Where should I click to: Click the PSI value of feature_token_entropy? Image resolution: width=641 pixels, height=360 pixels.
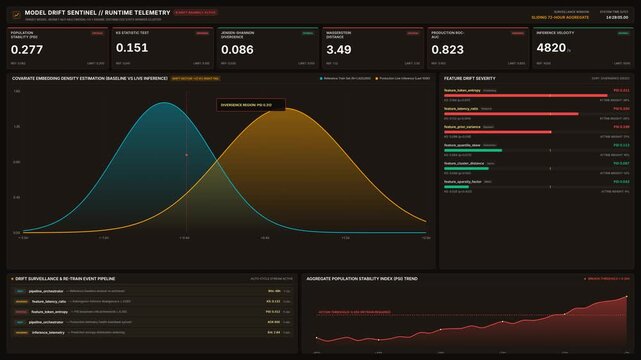click(621, 90)
